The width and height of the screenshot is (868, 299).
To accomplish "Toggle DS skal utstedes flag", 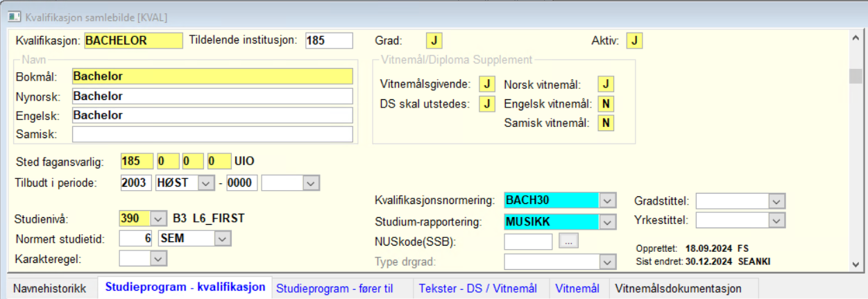I will 487,104.
